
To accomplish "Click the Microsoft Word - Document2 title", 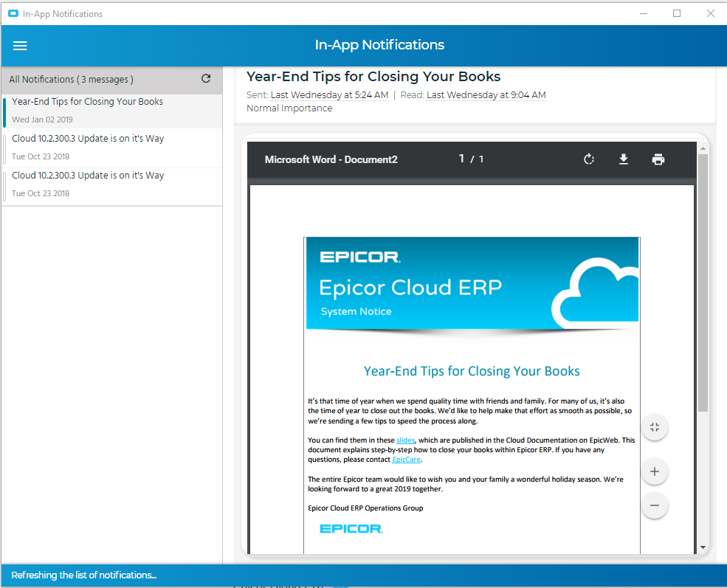I will pyautogui.click(x=331, y=159).
